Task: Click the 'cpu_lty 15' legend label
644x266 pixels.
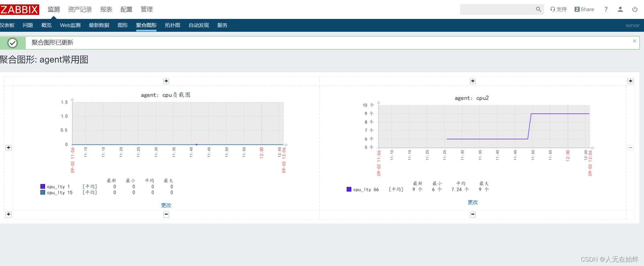Action: [60, 193]
